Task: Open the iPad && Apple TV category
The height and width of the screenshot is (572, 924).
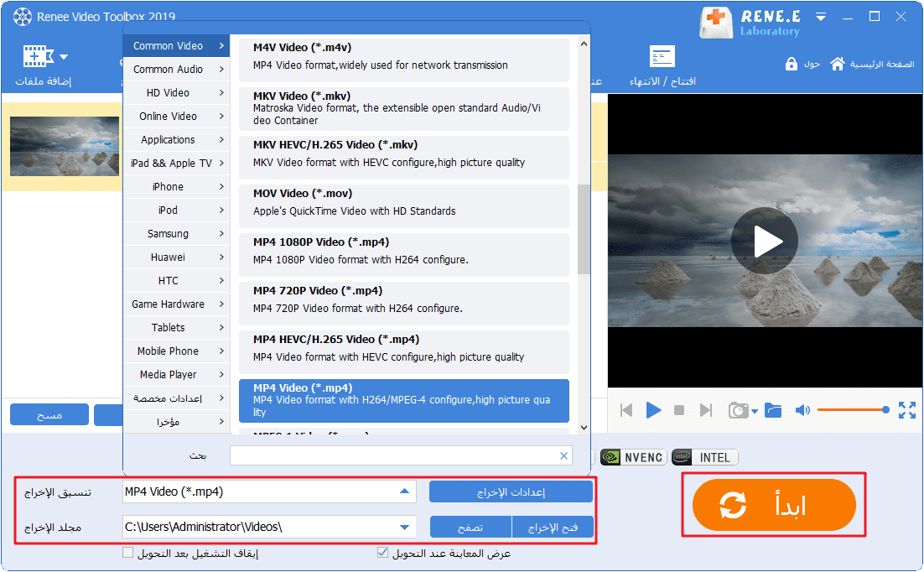Action: click(177, 164)
